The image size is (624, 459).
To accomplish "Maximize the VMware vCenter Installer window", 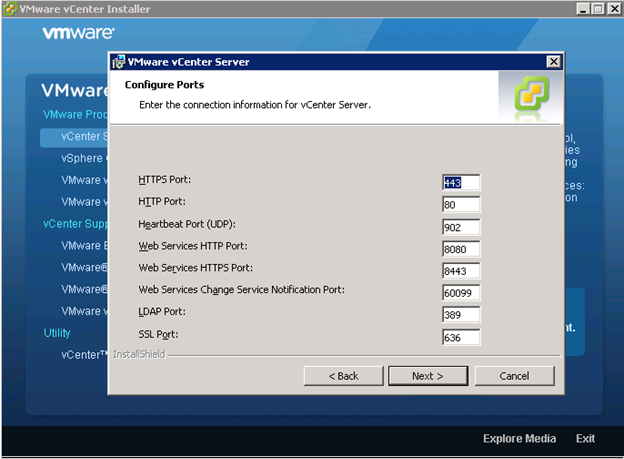I will 598,9.
